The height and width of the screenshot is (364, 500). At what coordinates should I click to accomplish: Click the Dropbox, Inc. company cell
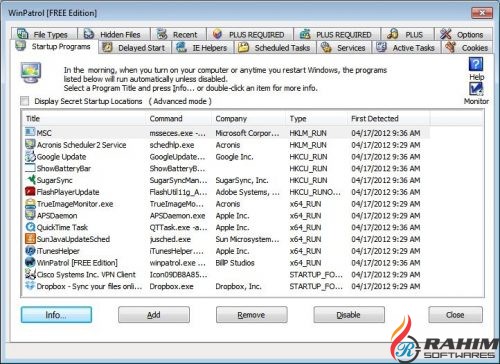238,286
